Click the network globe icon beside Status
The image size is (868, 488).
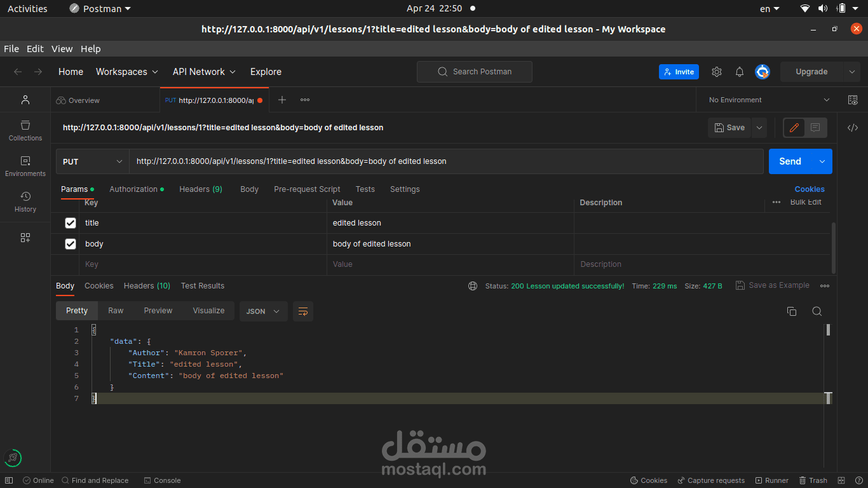[473, 286]
